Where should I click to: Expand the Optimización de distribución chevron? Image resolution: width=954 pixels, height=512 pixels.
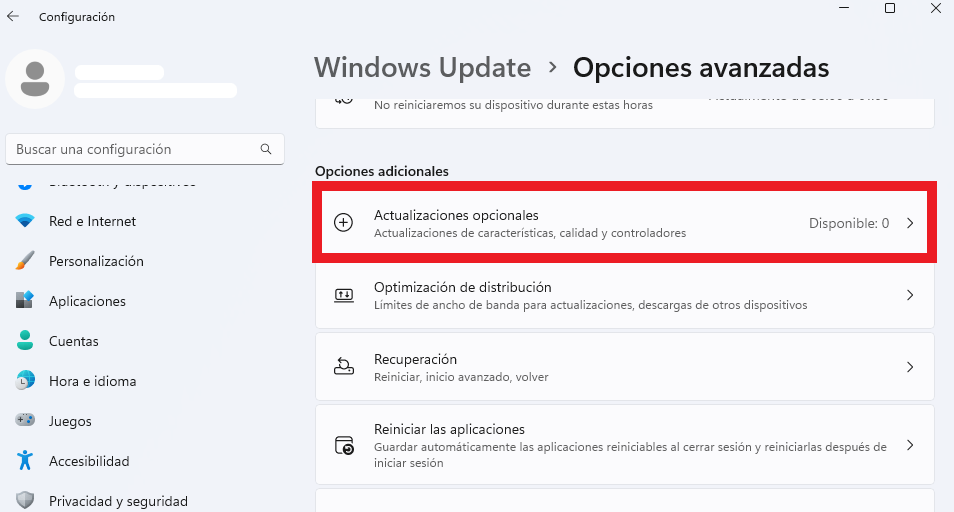tap(910, 295)
